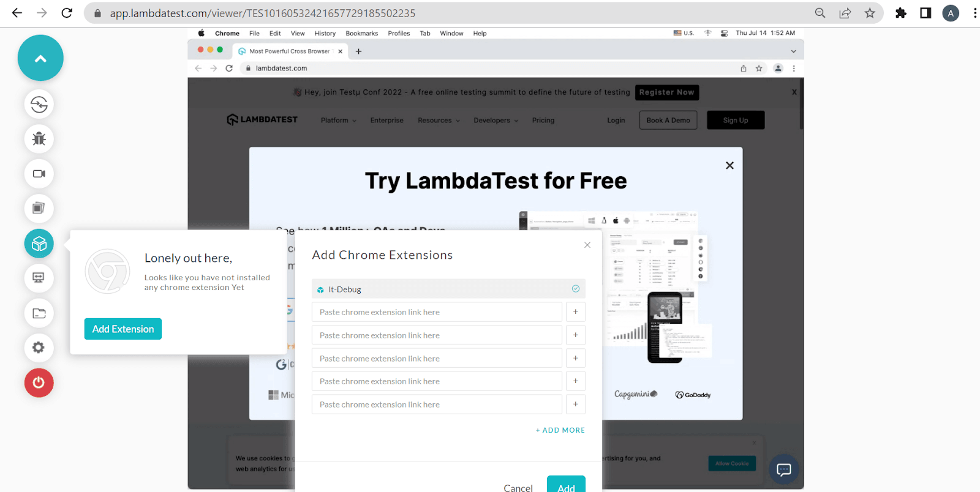Open the Profiles menu in remote Chrome
This screenshot has width=980, height=492.
[x=399, y=33]
